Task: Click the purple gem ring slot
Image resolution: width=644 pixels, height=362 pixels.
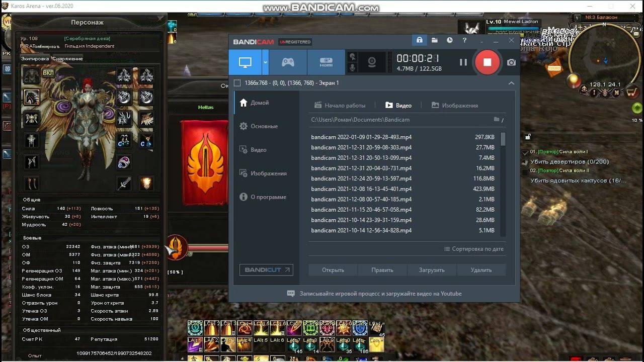Action: coord(124,162)
